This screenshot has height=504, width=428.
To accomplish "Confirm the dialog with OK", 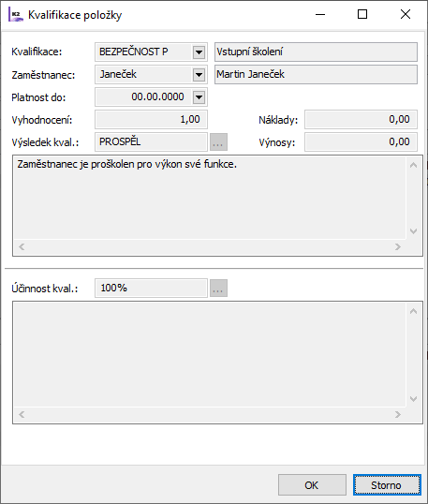I will coord(312,484).
